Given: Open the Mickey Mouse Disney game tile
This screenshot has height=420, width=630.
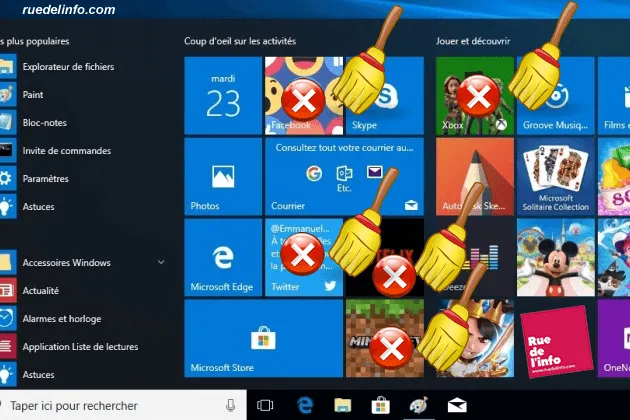Looking at the screenshot, I should (556, 258).
